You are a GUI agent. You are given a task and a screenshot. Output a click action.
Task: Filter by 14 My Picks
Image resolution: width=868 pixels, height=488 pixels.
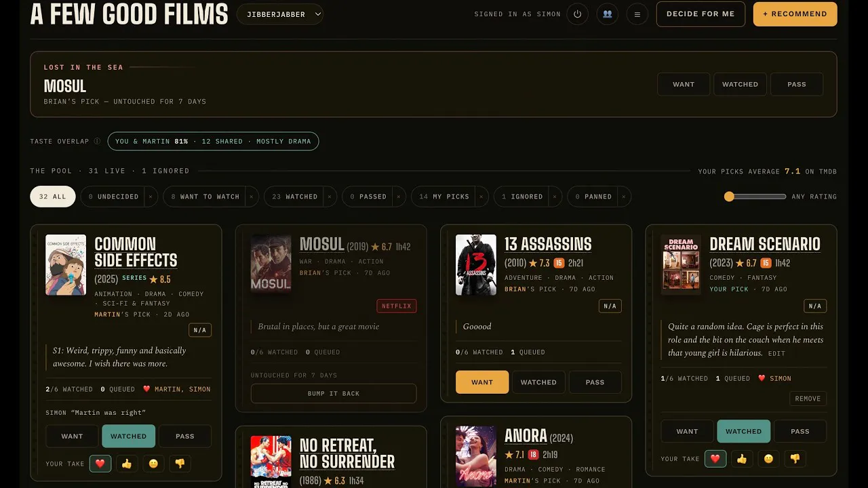pyautogui.click(x=443, y=197)
